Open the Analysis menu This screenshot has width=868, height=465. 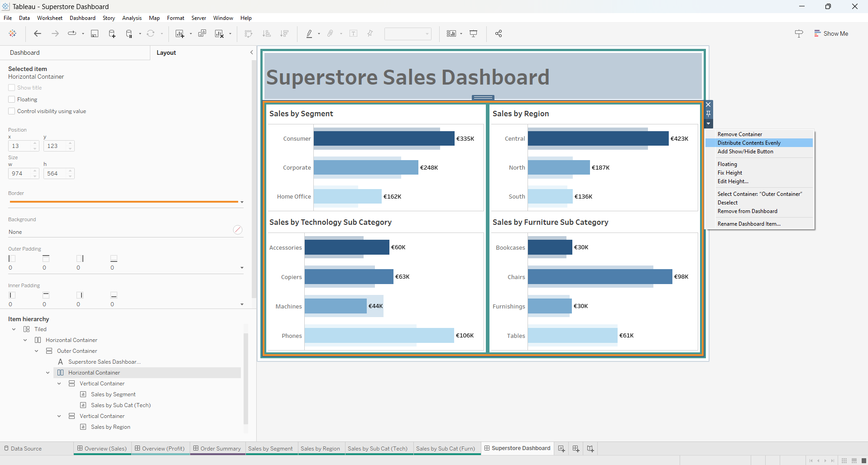(x=132, y=18)
